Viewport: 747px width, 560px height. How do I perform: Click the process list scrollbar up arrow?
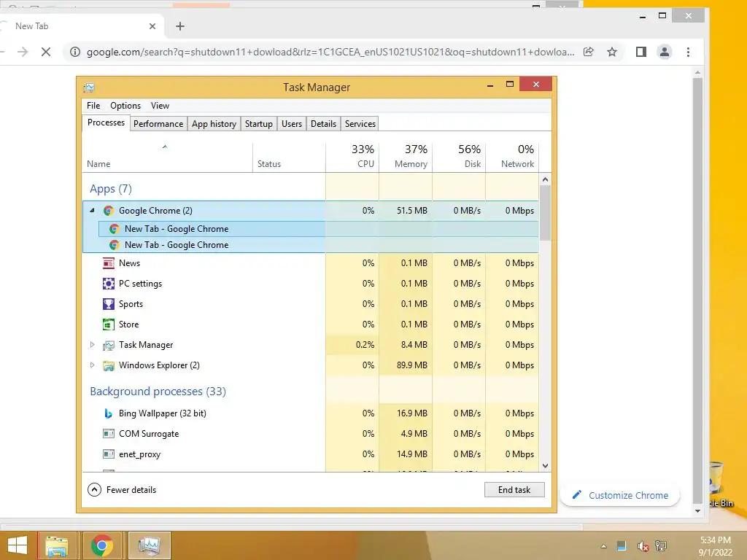(546, 179)
